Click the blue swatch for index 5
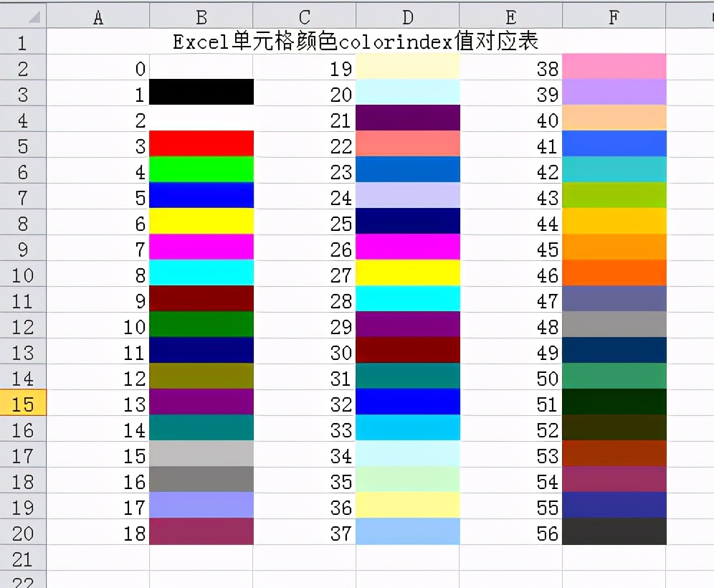The width and height of the screenshot is (714, 588). click(201, 196)
